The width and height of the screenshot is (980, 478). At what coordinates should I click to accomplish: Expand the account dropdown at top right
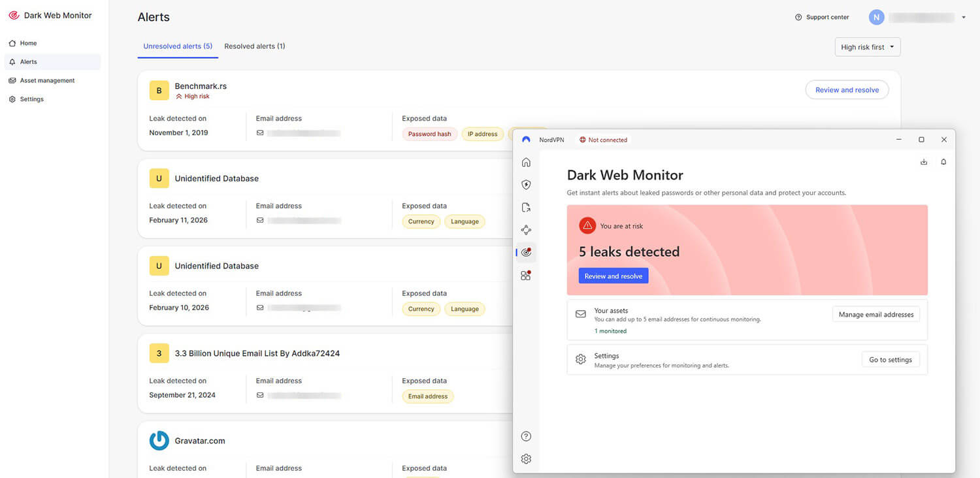pyautogui.click(x=964, y=17)
